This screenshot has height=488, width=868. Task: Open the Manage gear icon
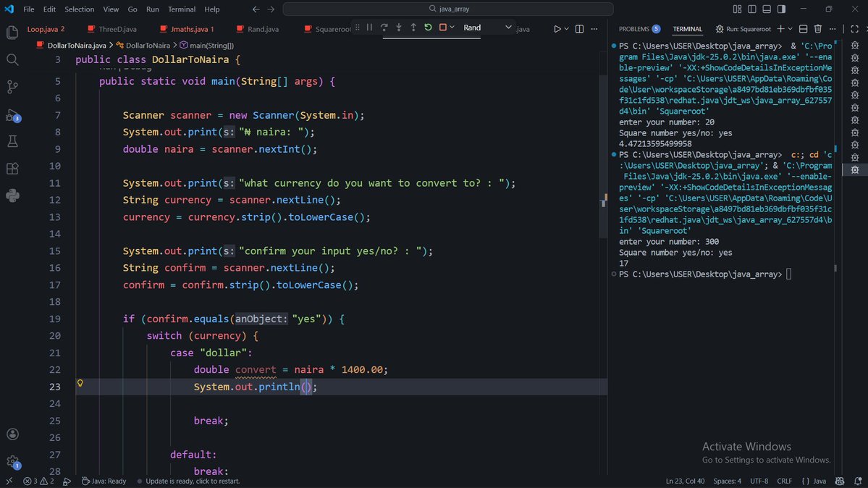click(x=12, y=461)
